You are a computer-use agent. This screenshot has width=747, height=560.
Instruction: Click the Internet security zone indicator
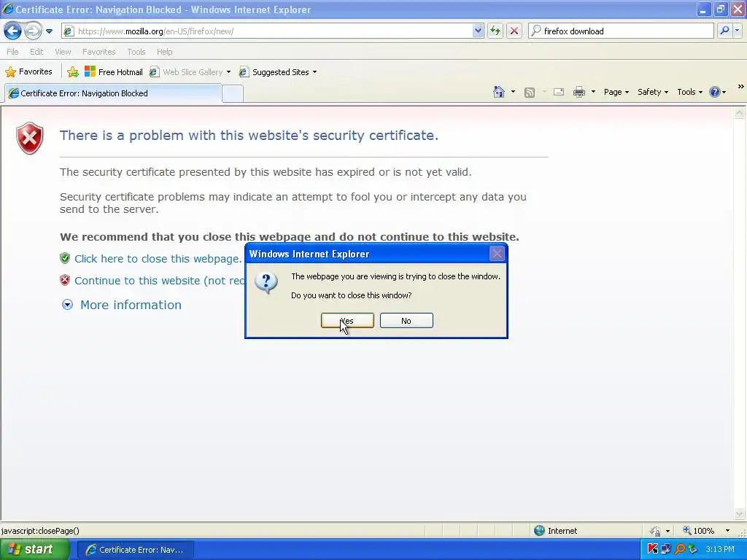555,531
